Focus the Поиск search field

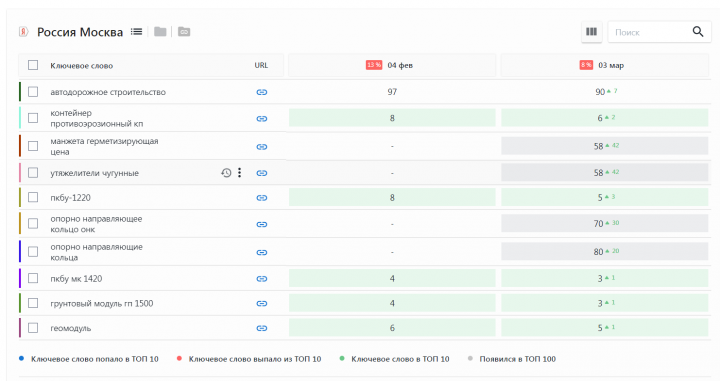click(x=649, y=32)
